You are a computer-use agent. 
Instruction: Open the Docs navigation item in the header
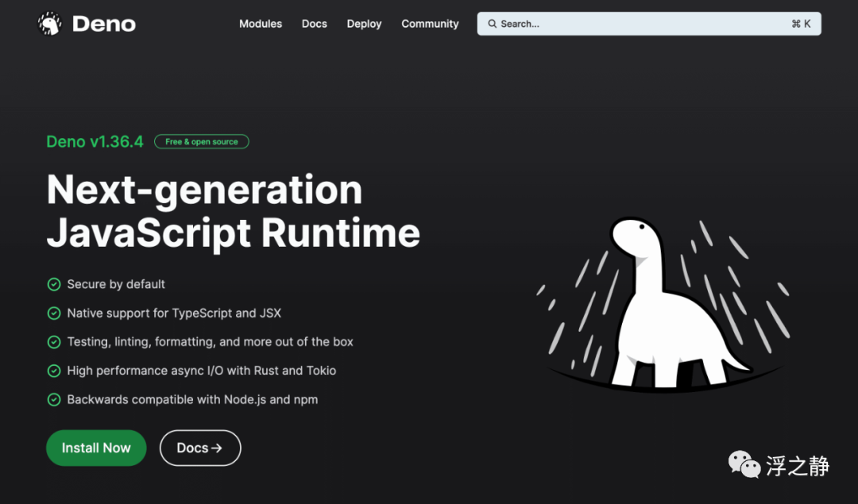pos(314,24)
